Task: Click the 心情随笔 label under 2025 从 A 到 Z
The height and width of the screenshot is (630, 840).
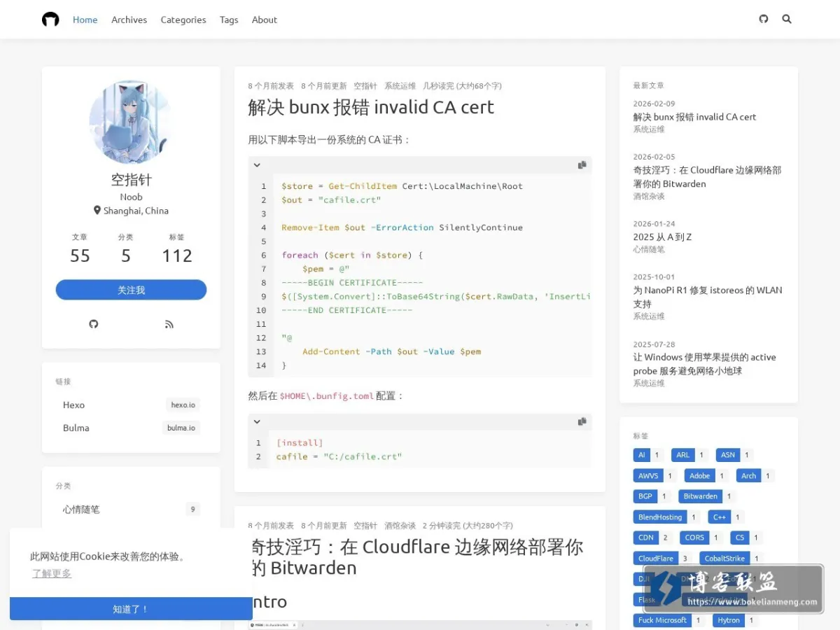Action: tap(649, 249)
